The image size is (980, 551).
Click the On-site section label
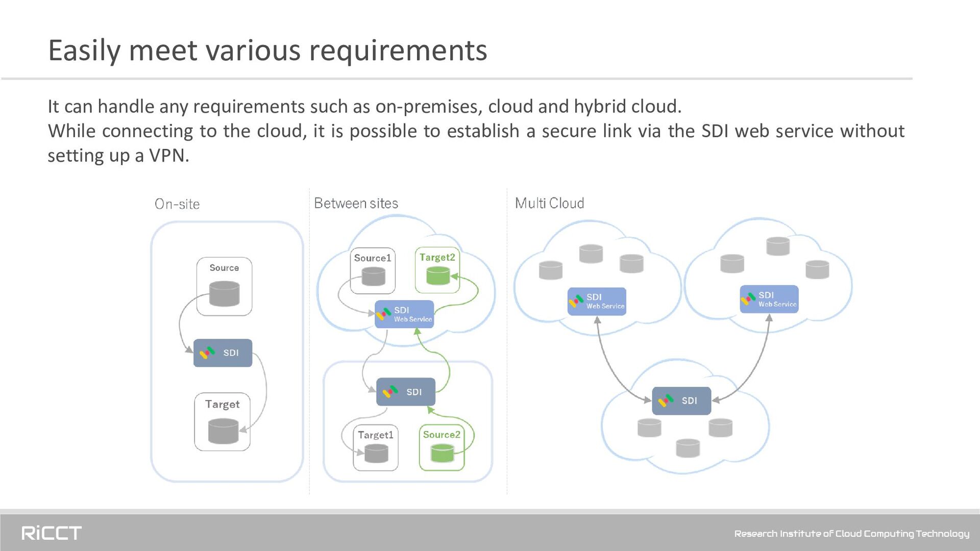[x=177, y=204]
